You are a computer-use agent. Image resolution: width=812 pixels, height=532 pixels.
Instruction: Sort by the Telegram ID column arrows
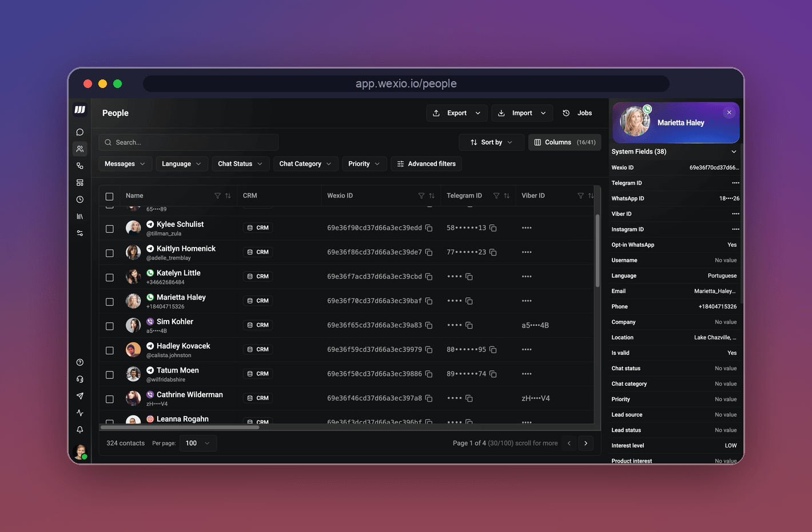507,196
